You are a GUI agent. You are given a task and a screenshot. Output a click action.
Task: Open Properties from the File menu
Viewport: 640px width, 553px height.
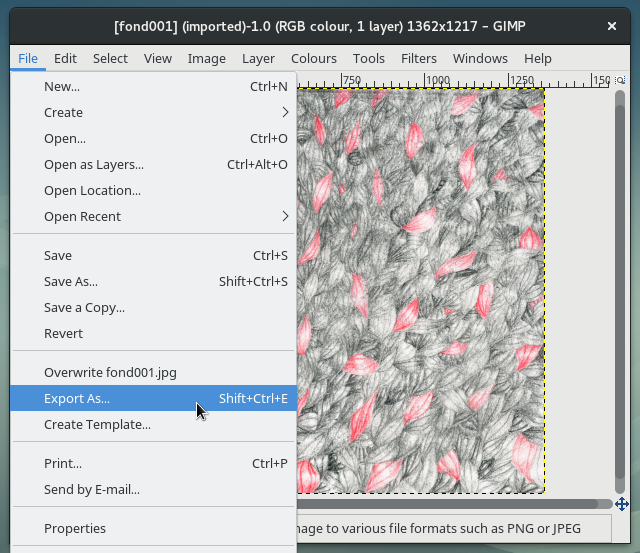tap(153, 528)
